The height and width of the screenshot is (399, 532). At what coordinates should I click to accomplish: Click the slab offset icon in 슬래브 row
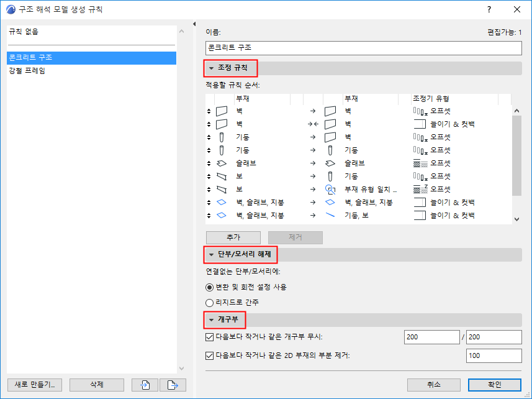click(x=420, y=163)
